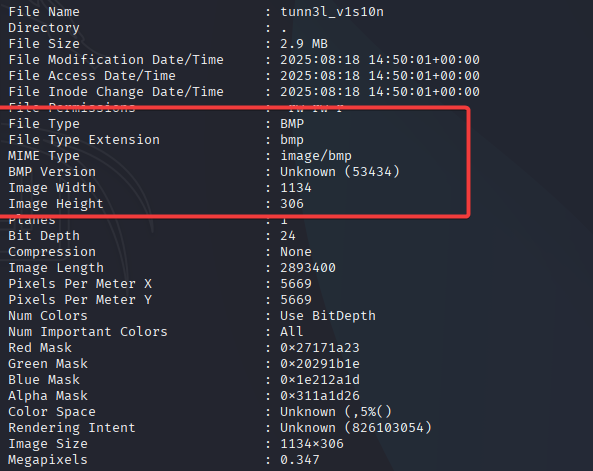Screen dimensions: 593x471
Task: Click the Num Colors value Use BitDepth
Action: [x=328, y=316]
